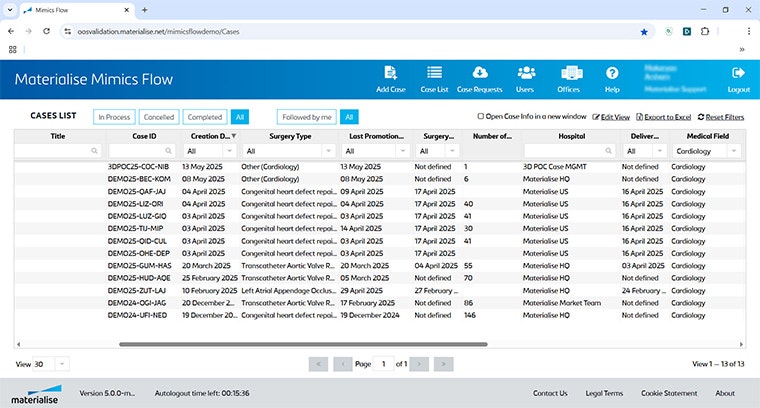The width and height of the screenshot is (760, 408).
Task: Sort by Case ID column header
Action: (144, 136)
